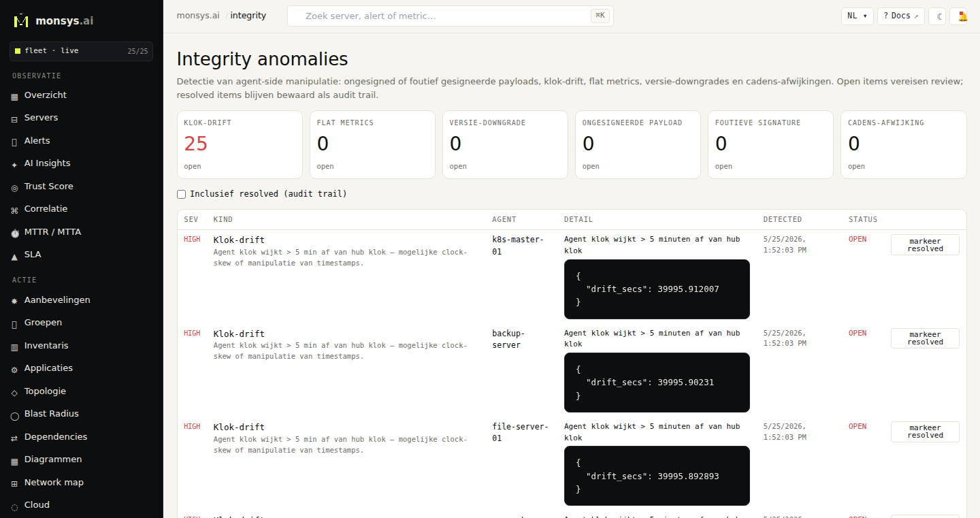Open the 'fleet · live' selector
This screenshot has height=518, width=980.
pyautogui.click(x=82, y=51)
